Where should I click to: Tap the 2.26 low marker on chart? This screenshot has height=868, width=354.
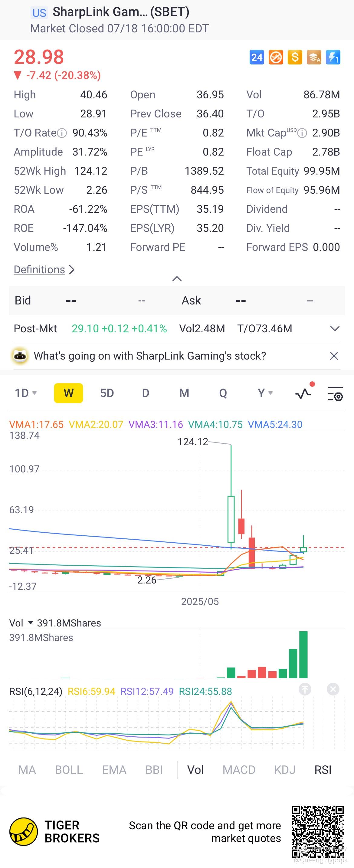click(x=146, y=580)
